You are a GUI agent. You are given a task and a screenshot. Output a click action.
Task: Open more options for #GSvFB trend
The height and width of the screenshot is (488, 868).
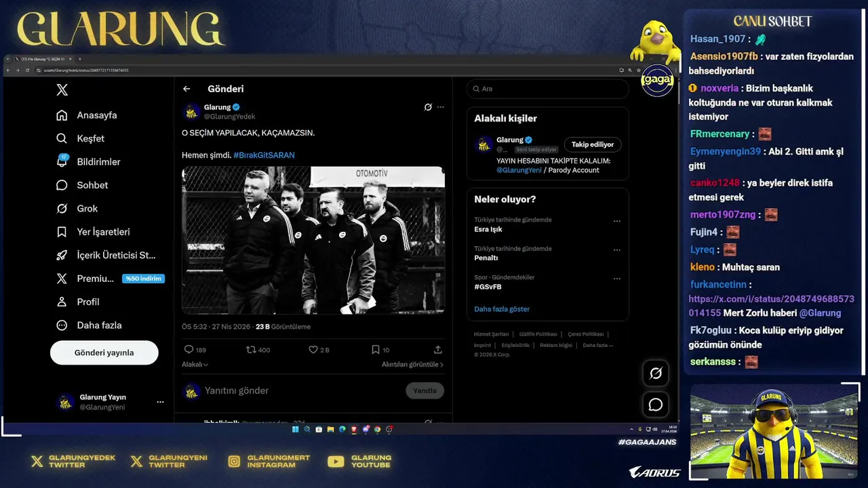pos(617,279)
